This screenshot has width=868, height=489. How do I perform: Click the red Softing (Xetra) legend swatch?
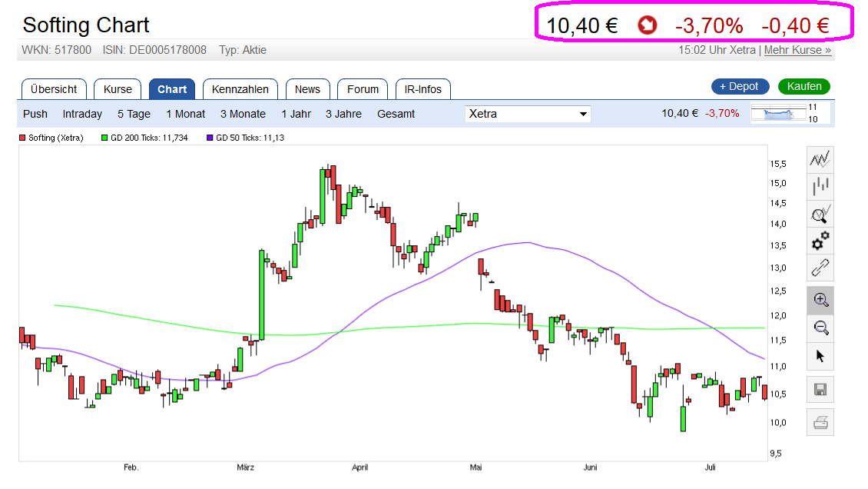tap(22, 138)
